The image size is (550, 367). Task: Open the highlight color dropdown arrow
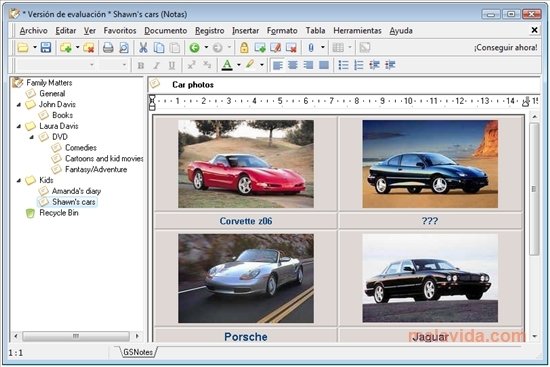[262, 65]
